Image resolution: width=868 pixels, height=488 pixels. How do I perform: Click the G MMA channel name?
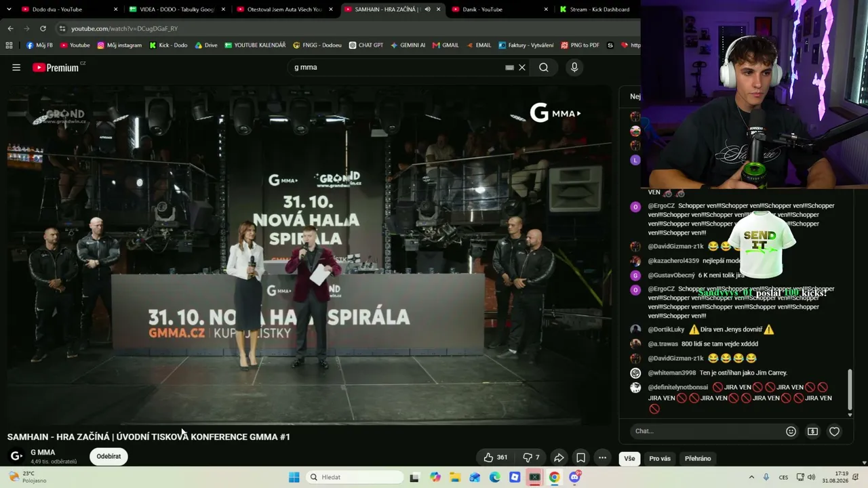(43, 452)
